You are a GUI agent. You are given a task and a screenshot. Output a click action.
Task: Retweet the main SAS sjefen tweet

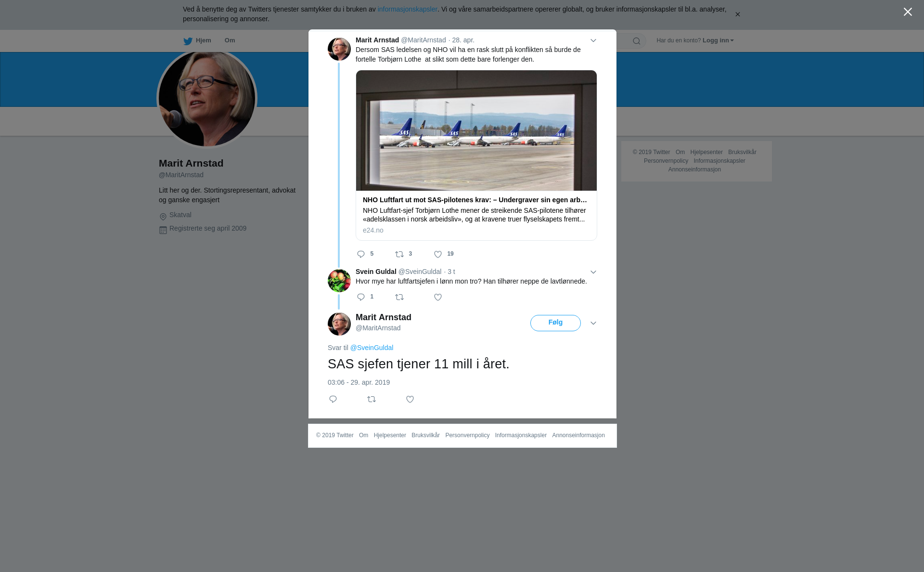[x=372, y=399]
